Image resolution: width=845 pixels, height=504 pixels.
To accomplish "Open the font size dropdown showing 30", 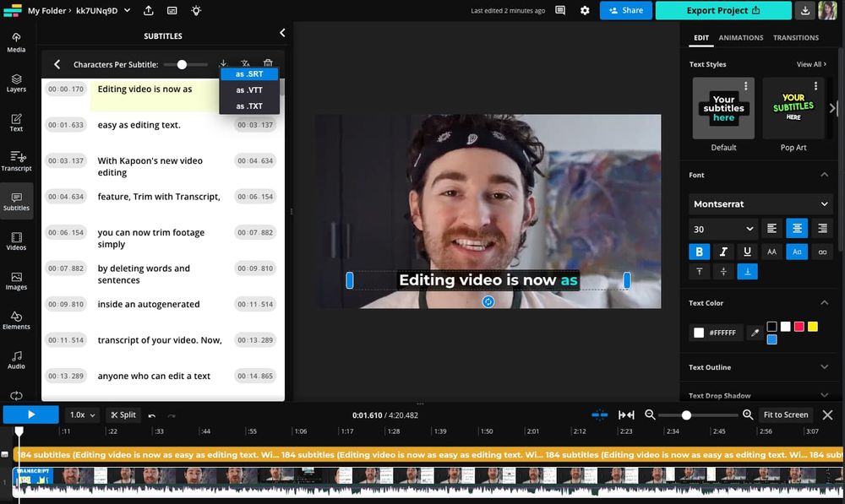I will [x=722, y=228].
